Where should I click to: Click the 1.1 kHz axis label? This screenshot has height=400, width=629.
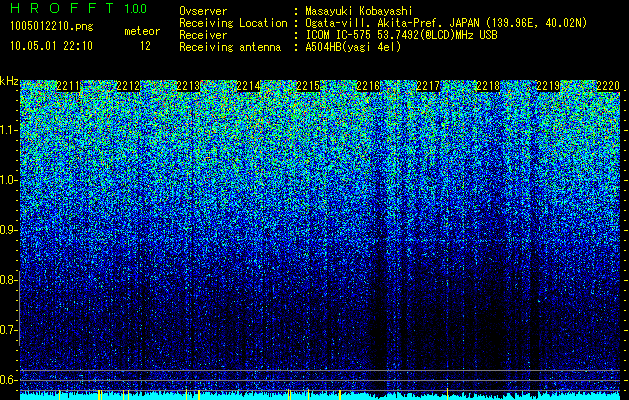tap(7, 130)
